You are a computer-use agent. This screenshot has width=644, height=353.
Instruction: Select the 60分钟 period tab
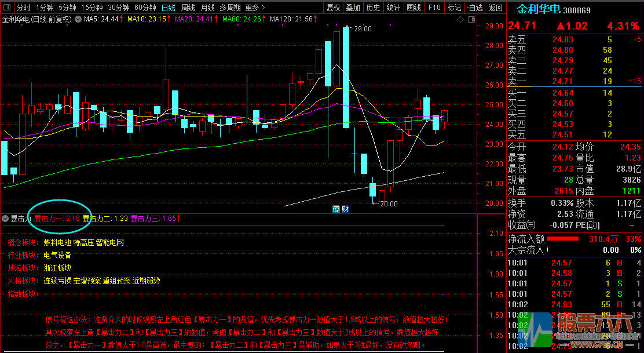[145, 8]
